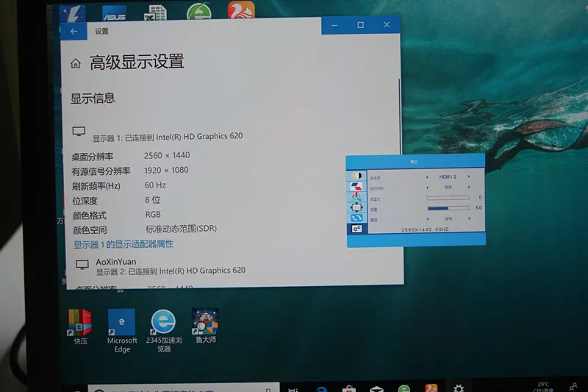
Task: Launch the 2345加速浏览器 desktop shortcut
Action: click(x=163, y=331)
